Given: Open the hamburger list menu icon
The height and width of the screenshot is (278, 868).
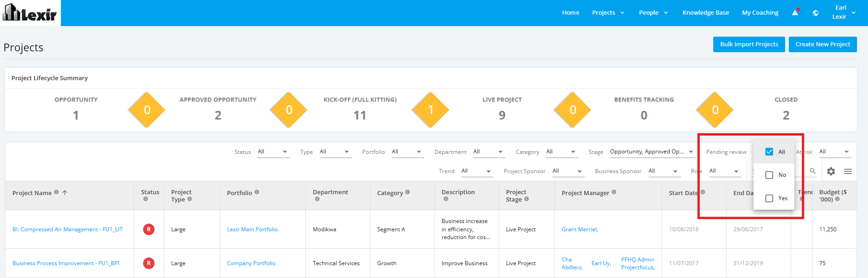Looking at the screenshot, I should click(x=848, y=171).
